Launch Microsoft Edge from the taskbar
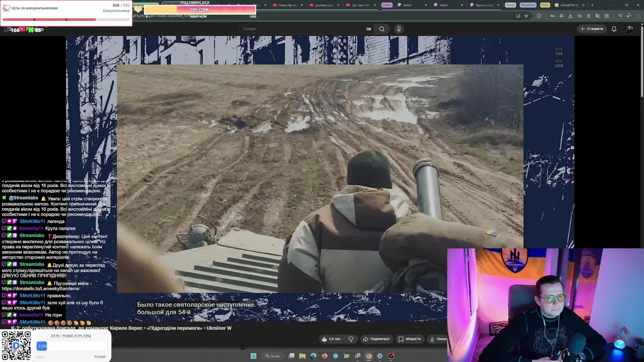 [x=313, y=356]
